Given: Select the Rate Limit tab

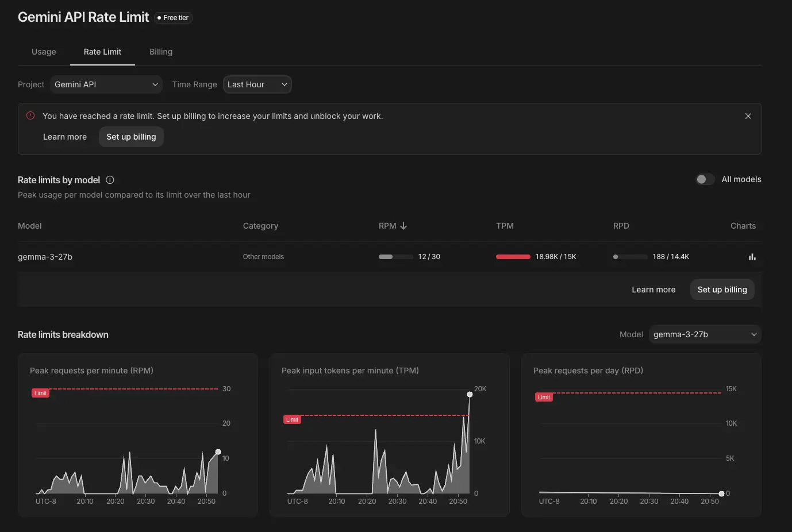Looking at the screenshot, I should point(102,52).
